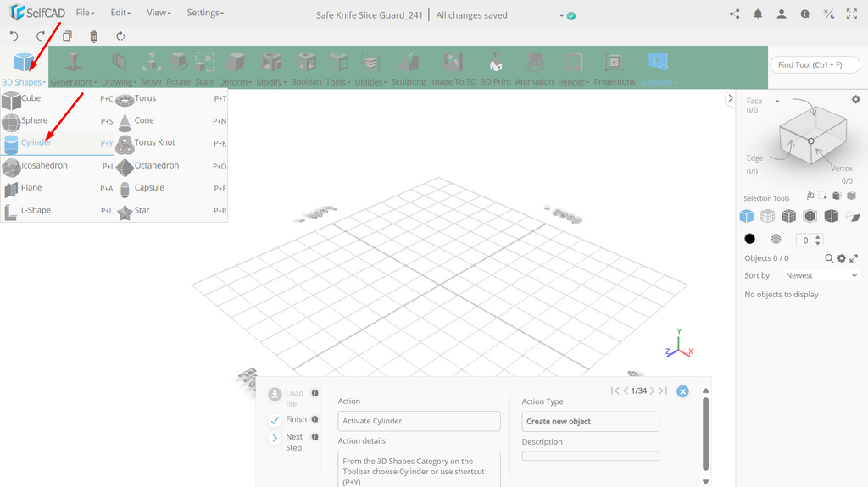This screenshot has width=868, height=487.
Task: Open the View menu
Action: coord(159,12)
